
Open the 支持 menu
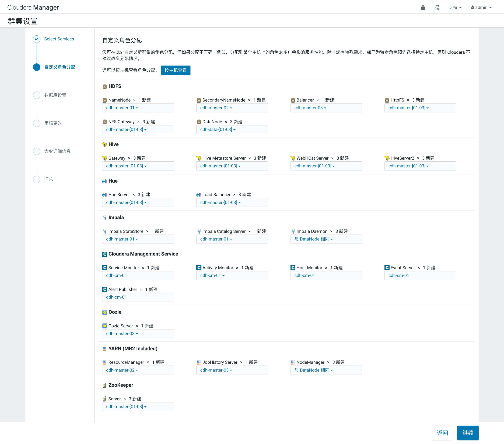point(455,8)
